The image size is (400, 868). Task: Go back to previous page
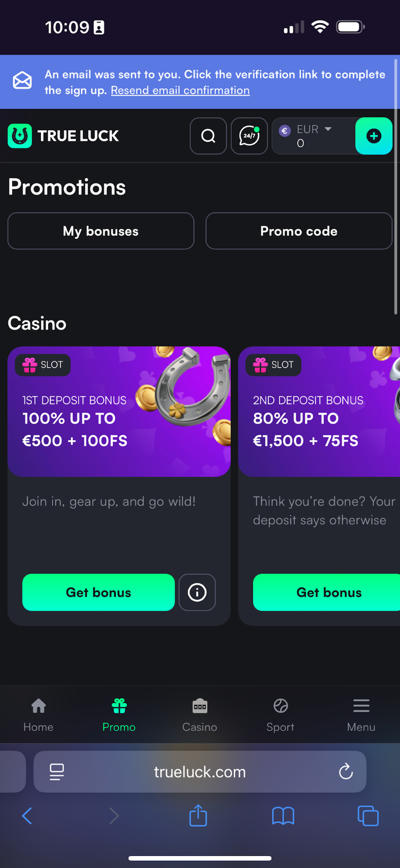tap(27, 816)
